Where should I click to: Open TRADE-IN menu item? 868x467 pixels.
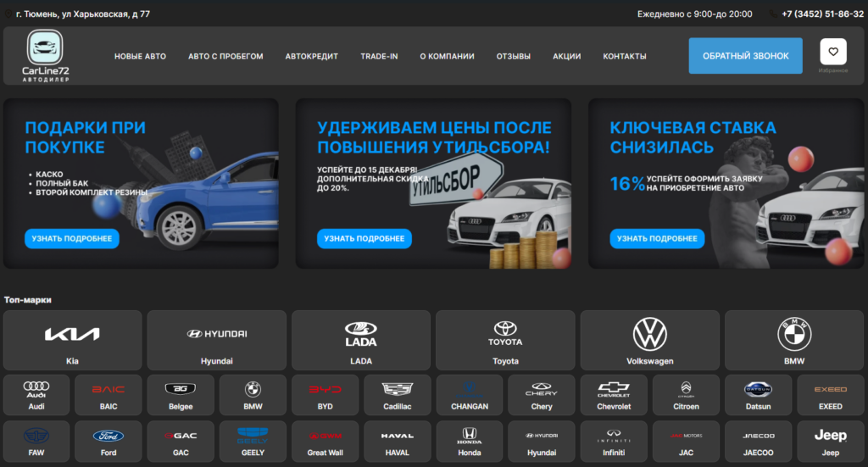point(379,57)
